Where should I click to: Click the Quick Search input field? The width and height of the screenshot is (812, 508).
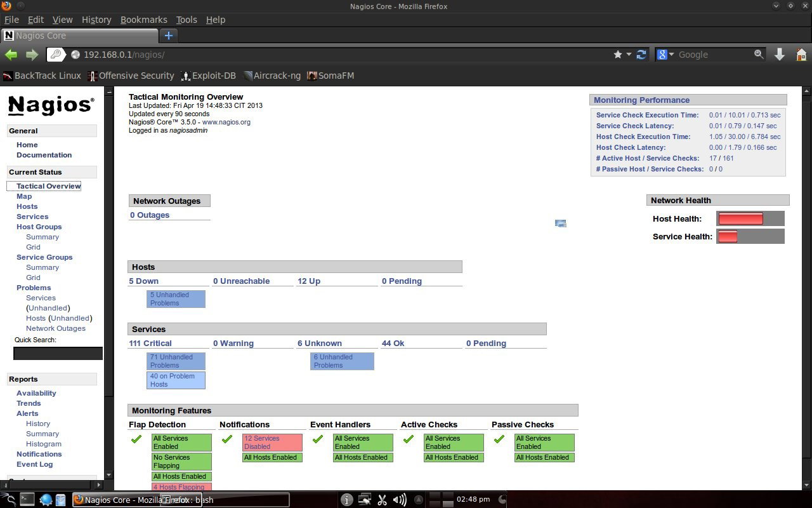point(58,353)
